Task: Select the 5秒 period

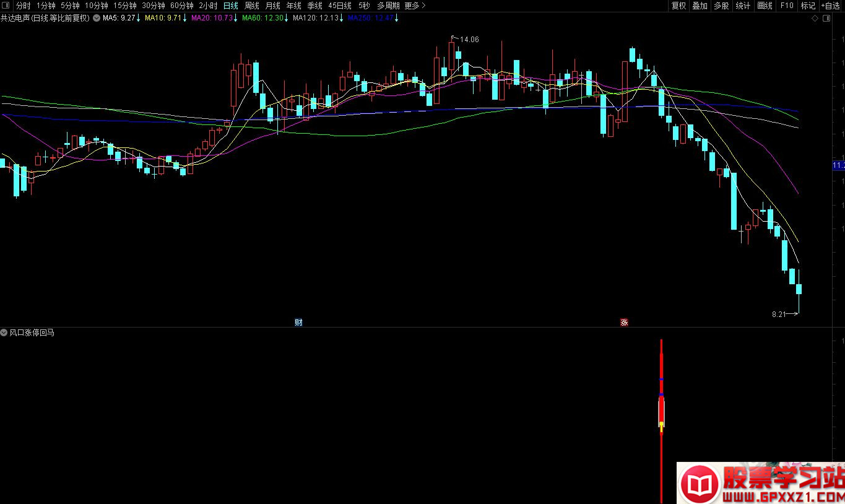Action: point(364,6)
